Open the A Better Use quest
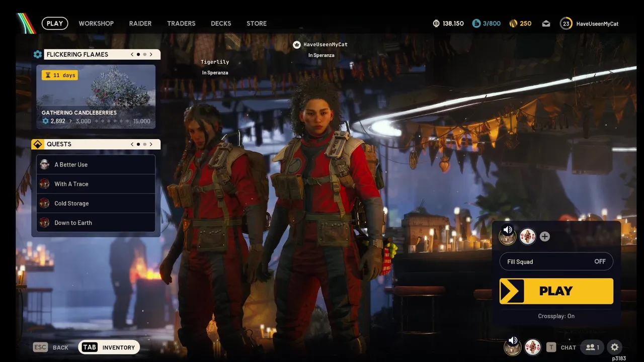Screen dimensions: 644x362 tap(96, 164)
